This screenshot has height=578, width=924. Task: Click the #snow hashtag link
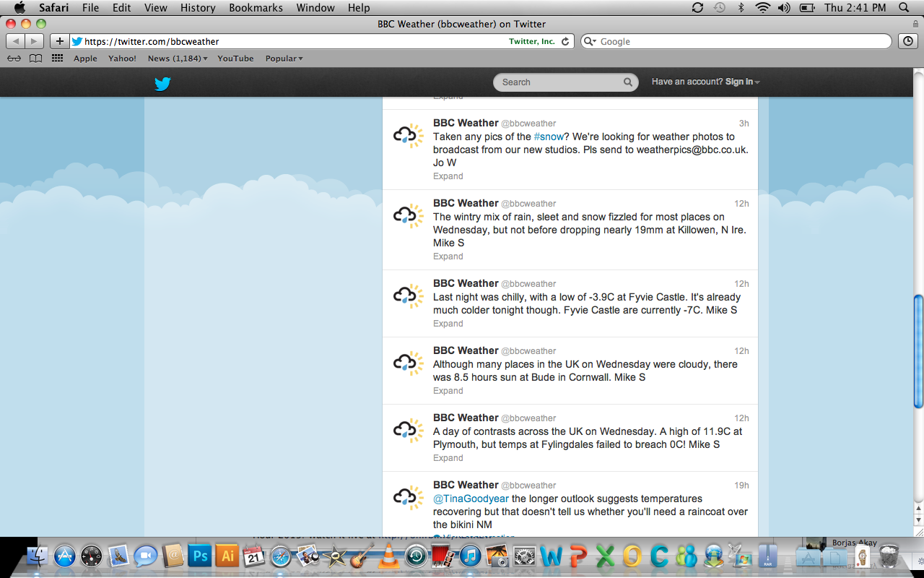click(549, 137)
